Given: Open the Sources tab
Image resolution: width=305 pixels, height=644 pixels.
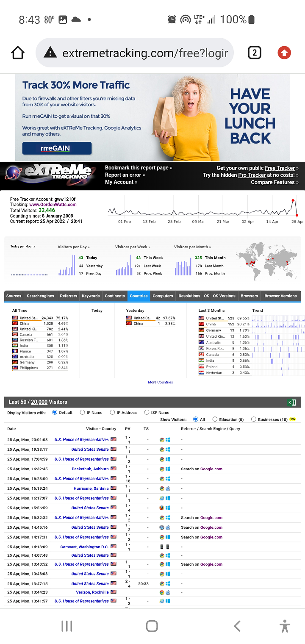Looking at the screenshot, I should click(14, 296).
